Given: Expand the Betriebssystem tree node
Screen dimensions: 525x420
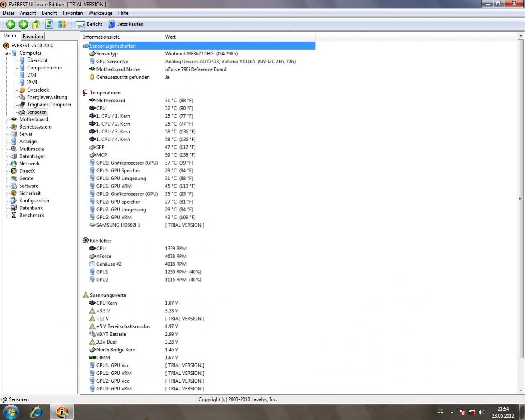Looking at the screenshot, I should click(x=7, y=127).
